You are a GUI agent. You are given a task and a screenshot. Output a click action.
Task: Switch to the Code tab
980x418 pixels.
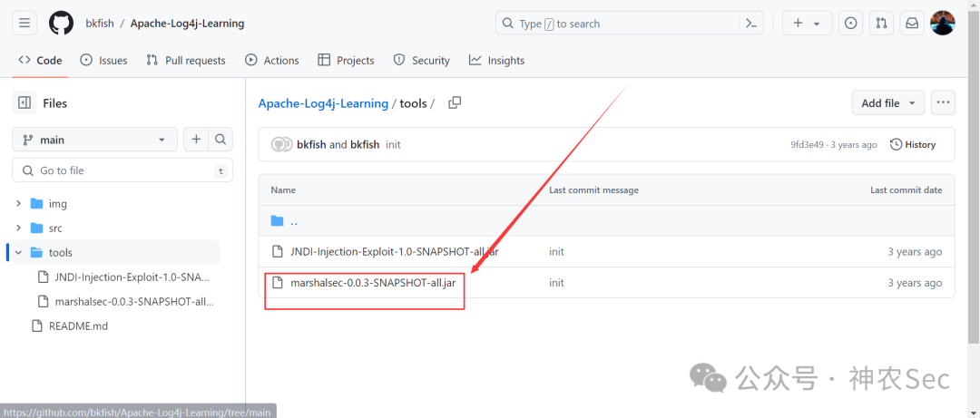[x=40, y=61]
